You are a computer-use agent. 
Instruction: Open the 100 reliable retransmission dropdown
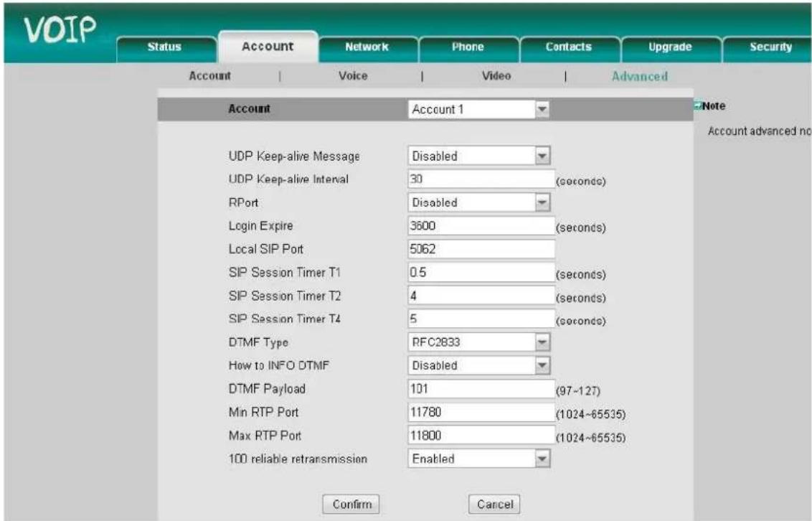coord(478,459)
